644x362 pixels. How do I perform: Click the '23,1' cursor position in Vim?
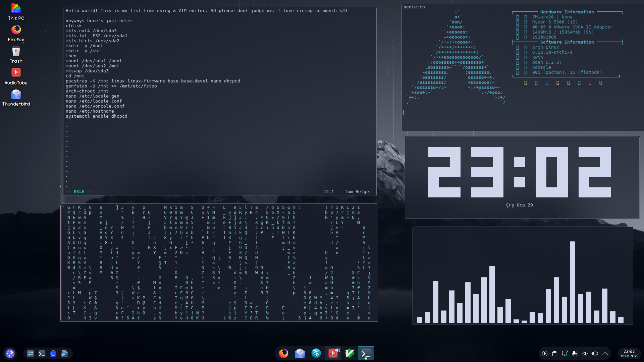pyautogui.click(x=329, y=192)
